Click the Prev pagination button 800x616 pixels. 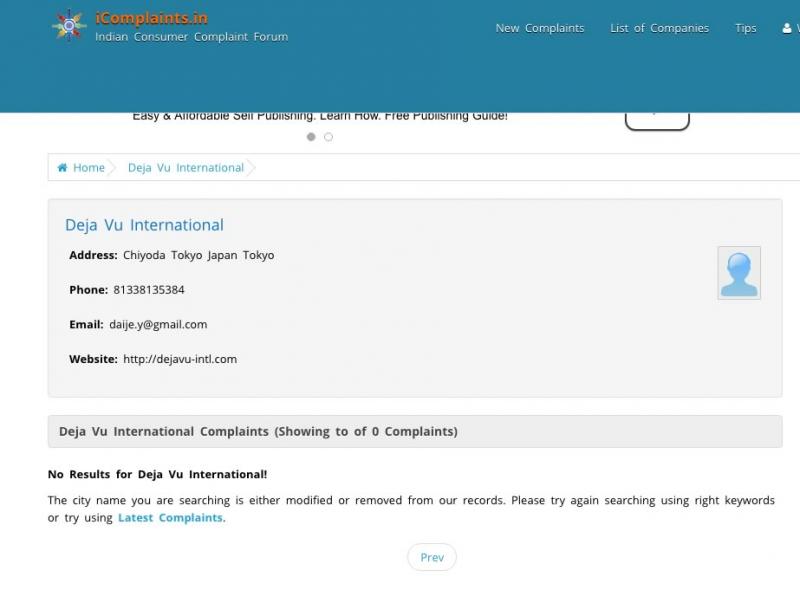432,557
